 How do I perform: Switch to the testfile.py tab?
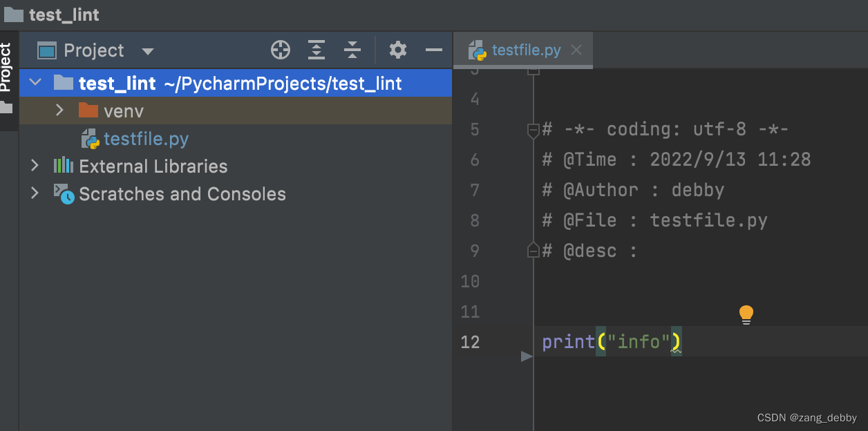pos(523,50)
